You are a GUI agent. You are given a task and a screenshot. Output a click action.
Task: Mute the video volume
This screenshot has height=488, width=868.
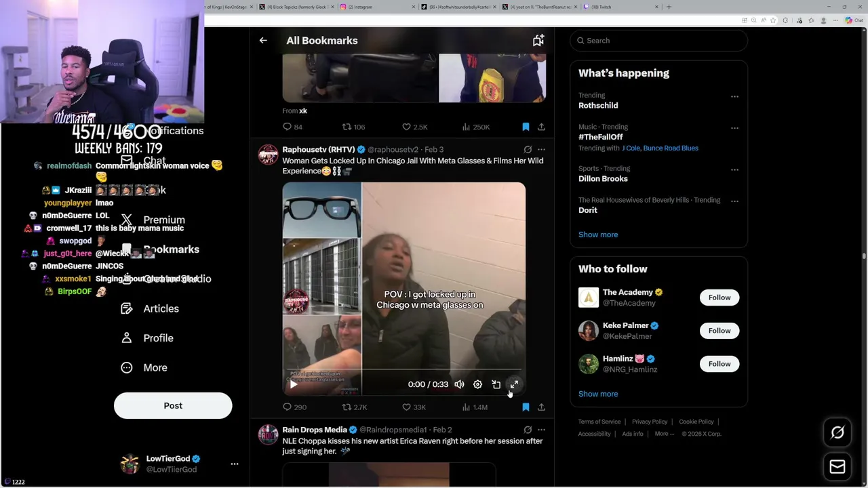(x=459, y=384)
